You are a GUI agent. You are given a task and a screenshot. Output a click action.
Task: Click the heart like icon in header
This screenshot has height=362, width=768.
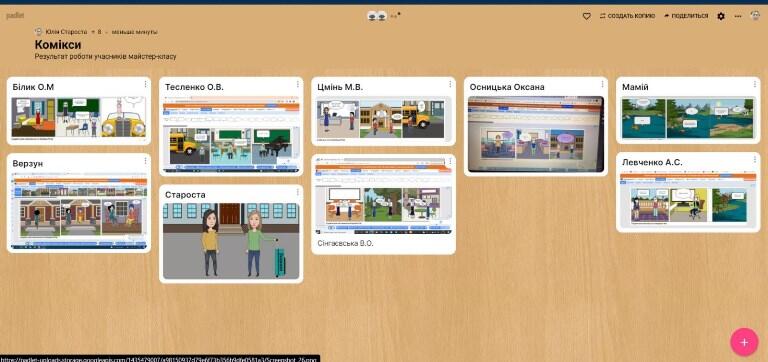coord(586,16)
